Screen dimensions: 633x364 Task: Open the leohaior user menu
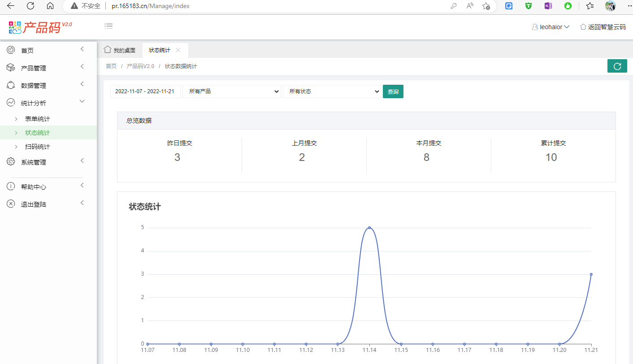coord(551,27)
